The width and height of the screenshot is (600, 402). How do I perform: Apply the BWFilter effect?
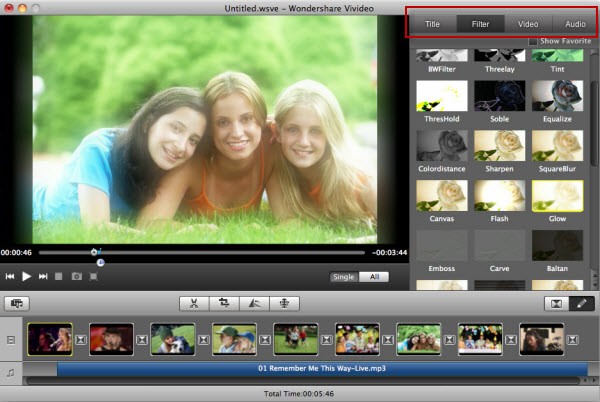[x=442, y=55]
